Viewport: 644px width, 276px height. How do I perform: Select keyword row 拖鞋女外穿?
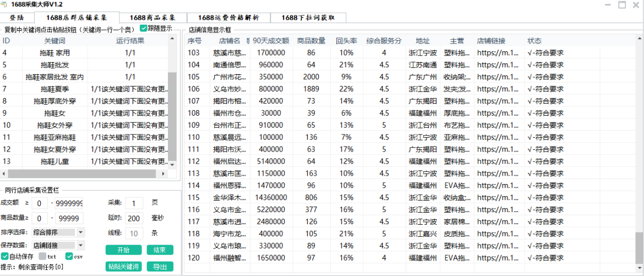85,125
